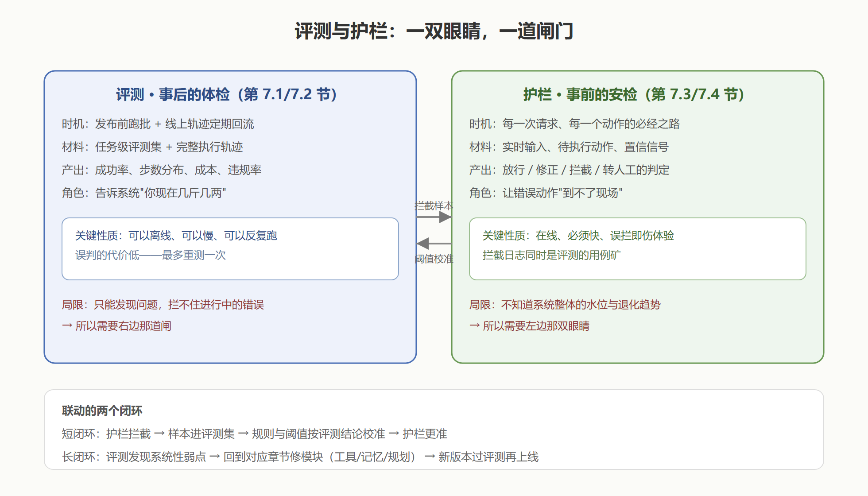Click line '角色：让错误动作"到不了现场"'
The image size is (868, 496).
click(546, 193)
